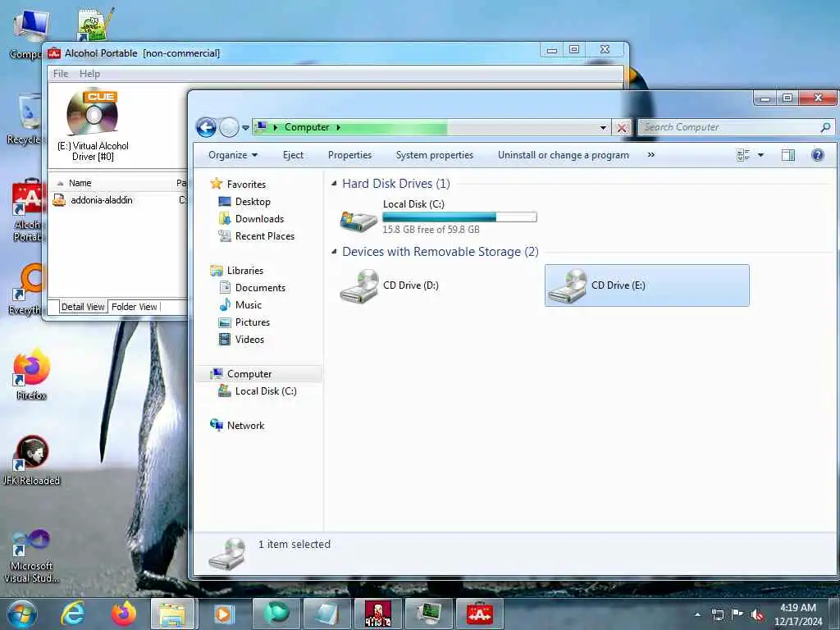This screenshot has width=840, height=630.
Task: Open the Microsoft Visual Studio desktop shortcut
Action: point(31,556)
